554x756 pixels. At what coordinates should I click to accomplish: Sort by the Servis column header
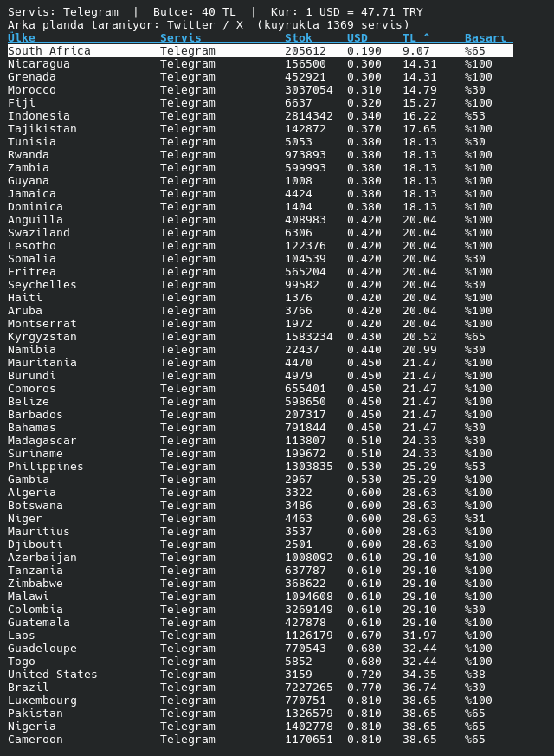181,37
